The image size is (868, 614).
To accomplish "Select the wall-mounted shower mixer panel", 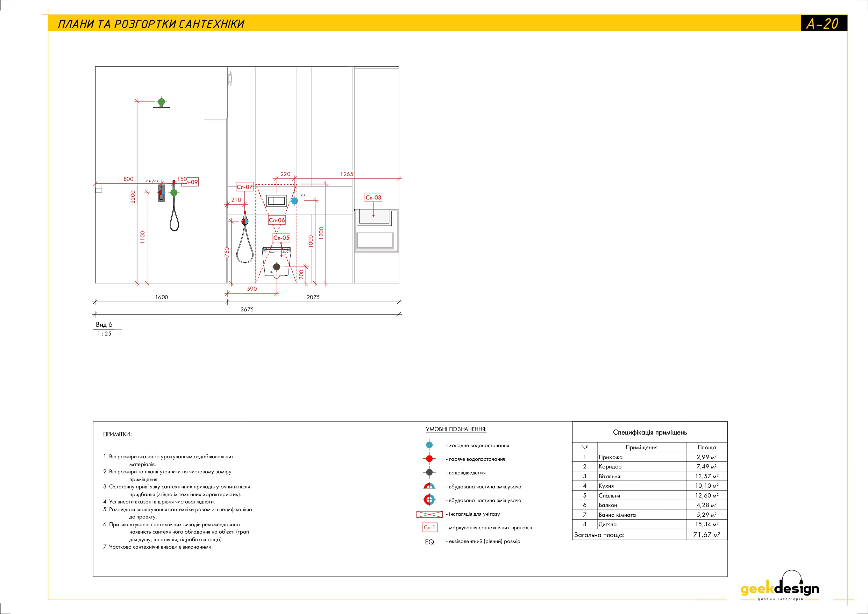I will [162, 193].
